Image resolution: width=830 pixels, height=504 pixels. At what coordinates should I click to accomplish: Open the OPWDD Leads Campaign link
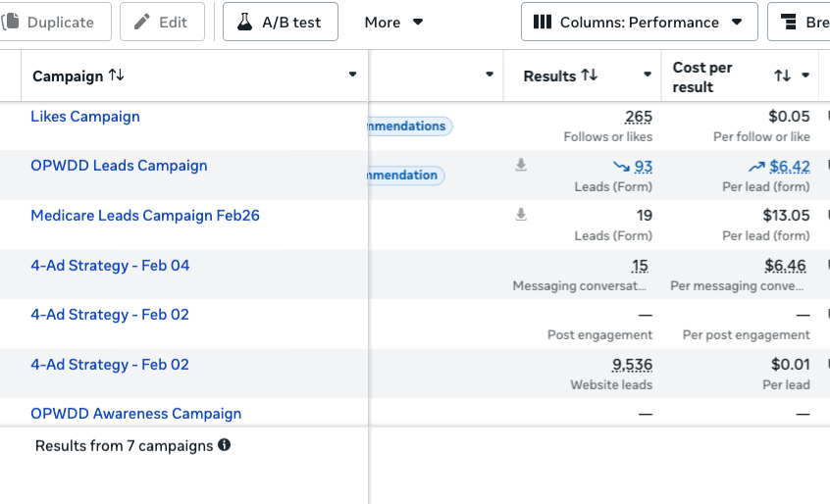[119, 166]
